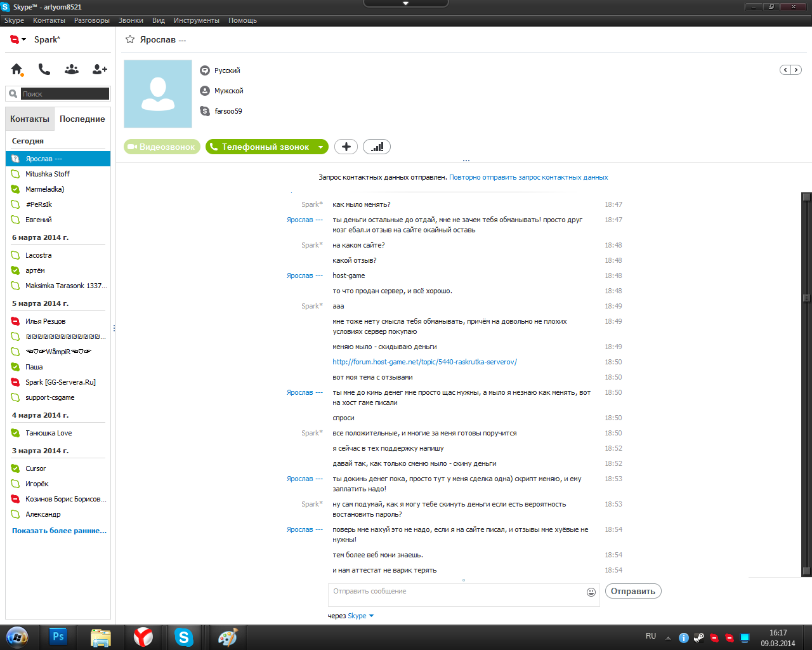
Task: Open the call phones icon
Action: [44, 69]
